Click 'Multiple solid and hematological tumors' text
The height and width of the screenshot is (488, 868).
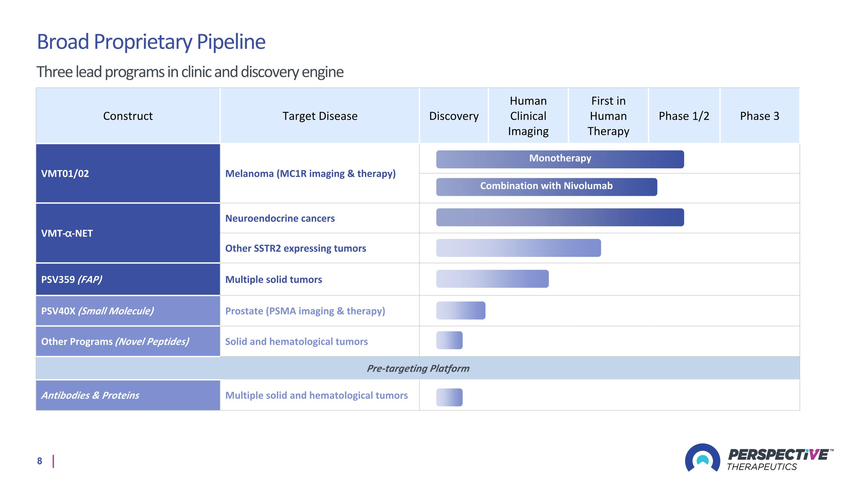pos(317,395)
